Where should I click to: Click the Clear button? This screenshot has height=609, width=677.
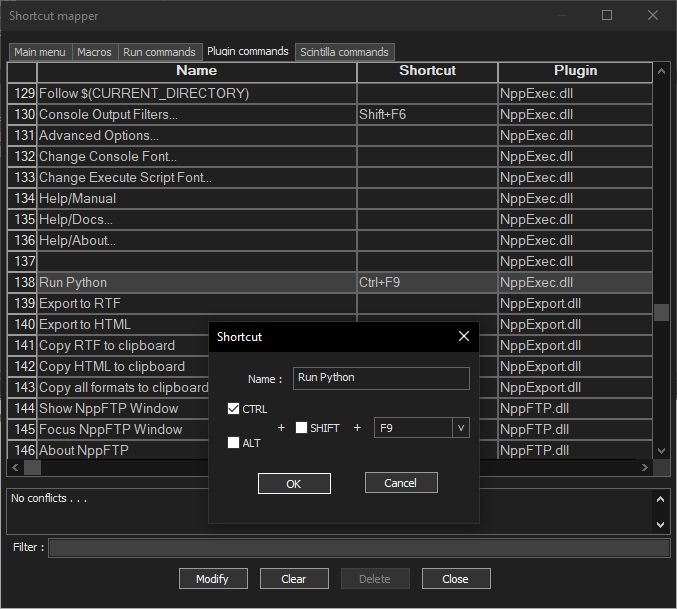(294, 579)
